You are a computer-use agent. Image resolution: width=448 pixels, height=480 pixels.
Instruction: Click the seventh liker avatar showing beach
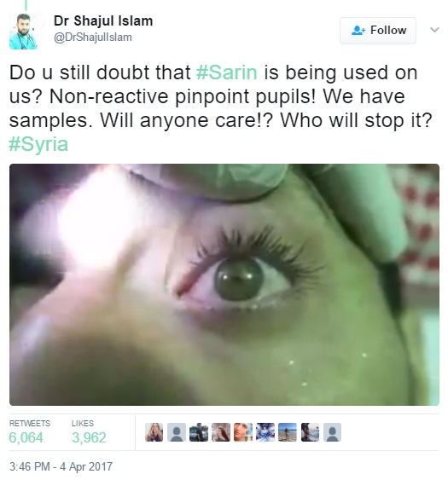[288, 432]
